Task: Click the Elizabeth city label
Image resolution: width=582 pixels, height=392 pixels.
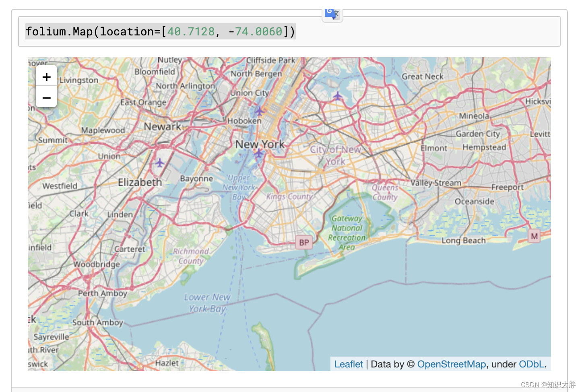Action: pos(140,182)
